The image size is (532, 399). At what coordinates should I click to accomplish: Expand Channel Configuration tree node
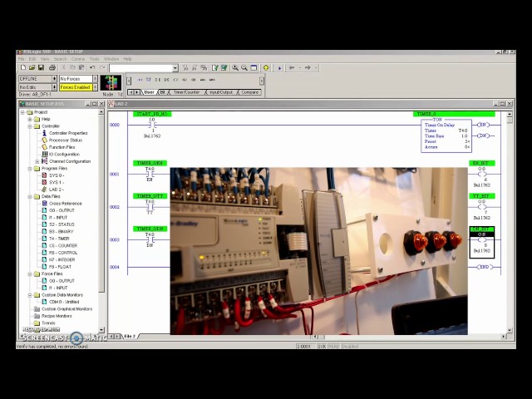37,161
